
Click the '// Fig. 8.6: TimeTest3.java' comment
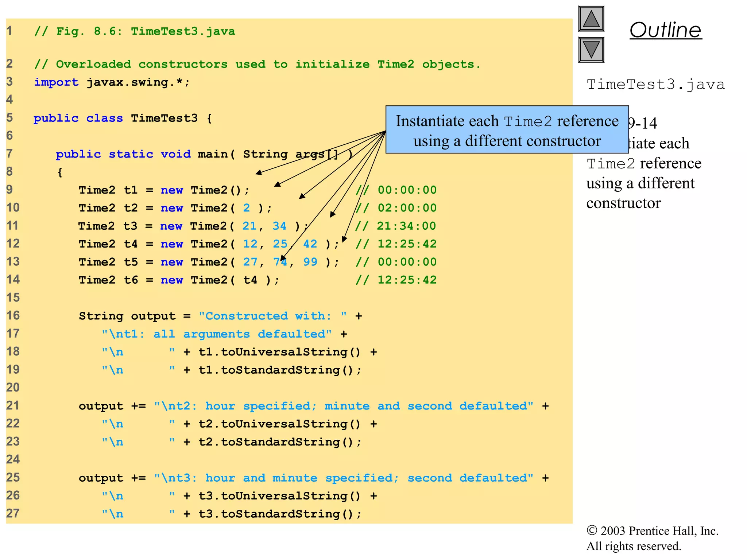coord(135,31)
